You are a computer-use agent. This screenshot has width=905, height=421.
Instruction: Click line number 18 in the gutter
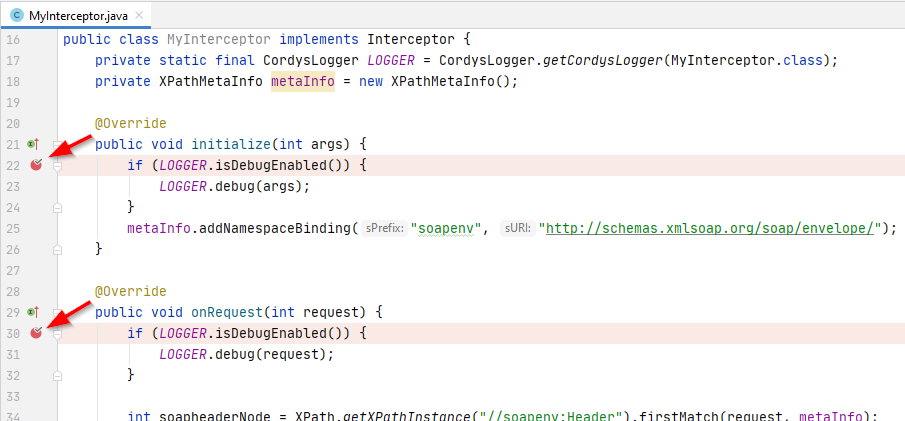click(13, 82)
